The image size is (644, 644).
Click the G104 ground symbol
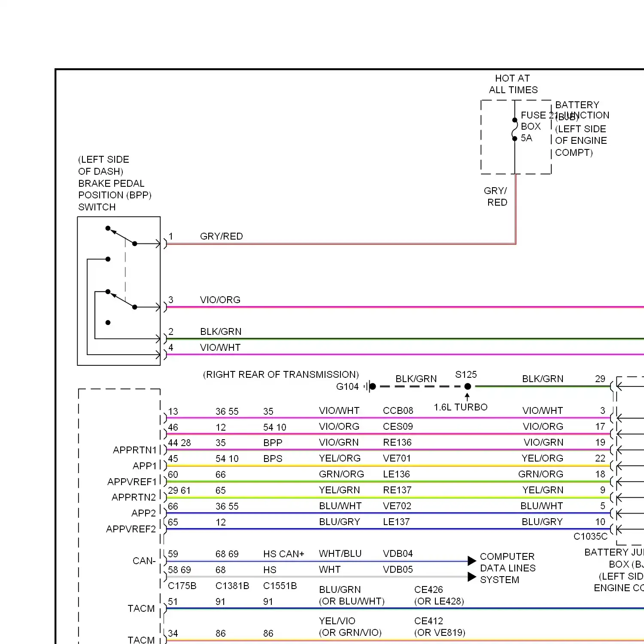click(370, 386)
